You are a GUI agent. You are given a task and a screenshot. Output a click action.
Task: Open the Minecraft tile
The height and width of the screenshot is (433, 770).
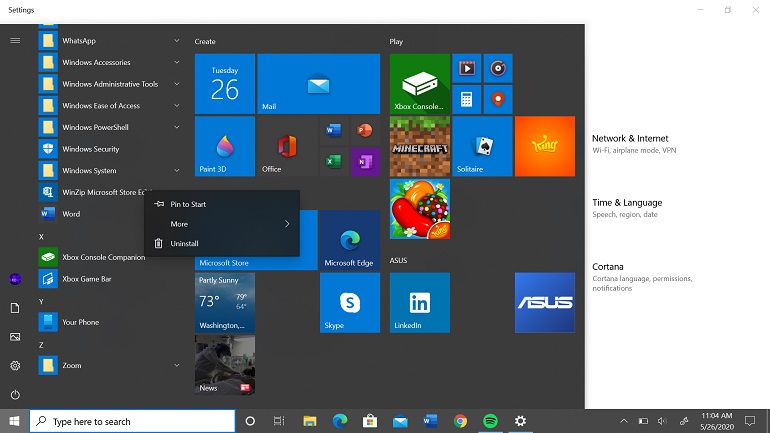419,146
